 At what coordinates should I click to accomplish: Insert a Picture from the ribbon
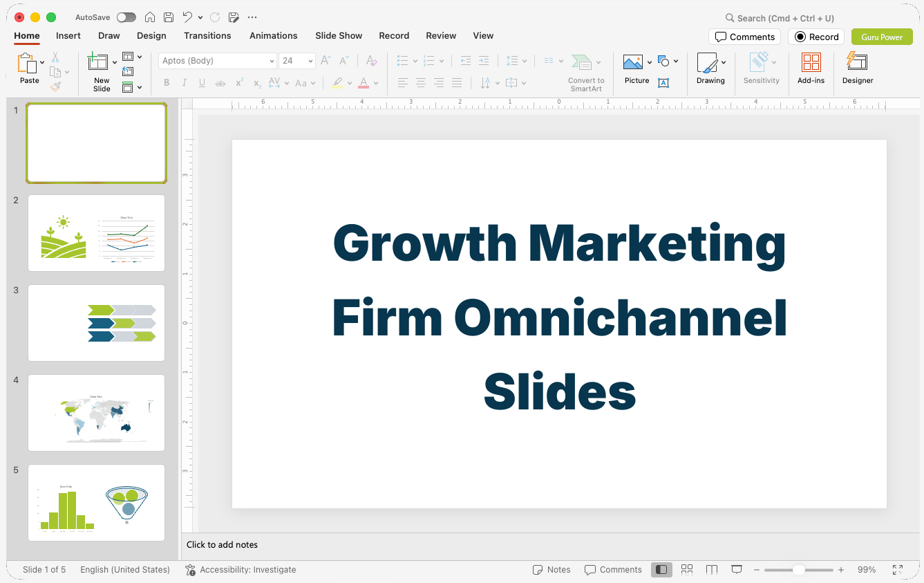point(633,62)
